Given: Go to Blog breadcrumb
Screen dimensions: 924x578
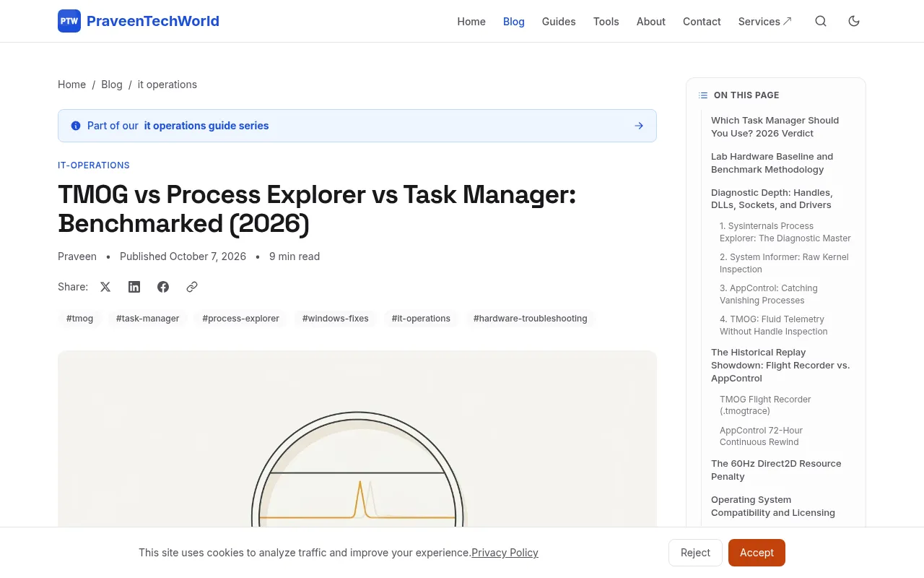Looking at the screenshot, I should click(112, 85).
